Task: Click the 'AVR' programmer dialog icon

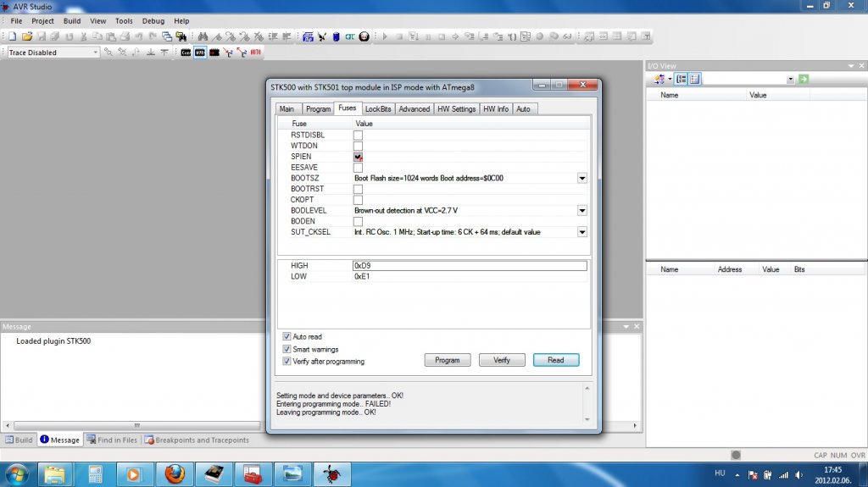Action: tap(200, 53)
